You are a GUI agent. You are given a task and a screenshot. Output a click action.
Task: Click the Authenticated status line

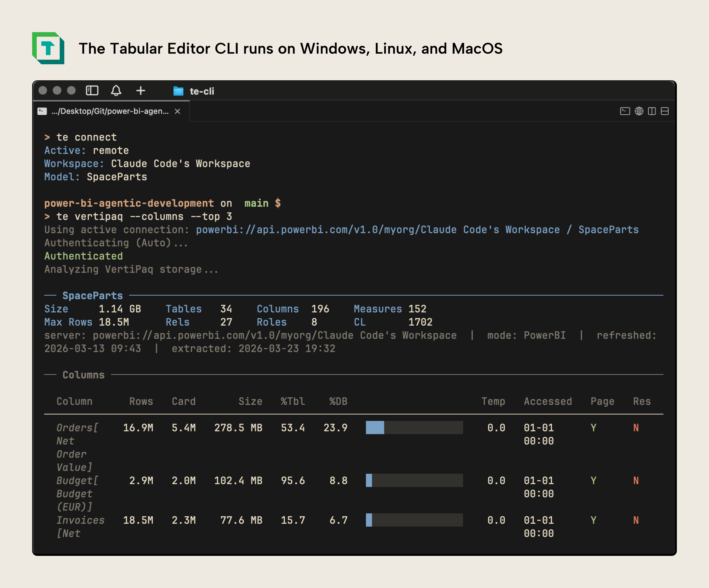pyautogui.click(x=83, y=256)
